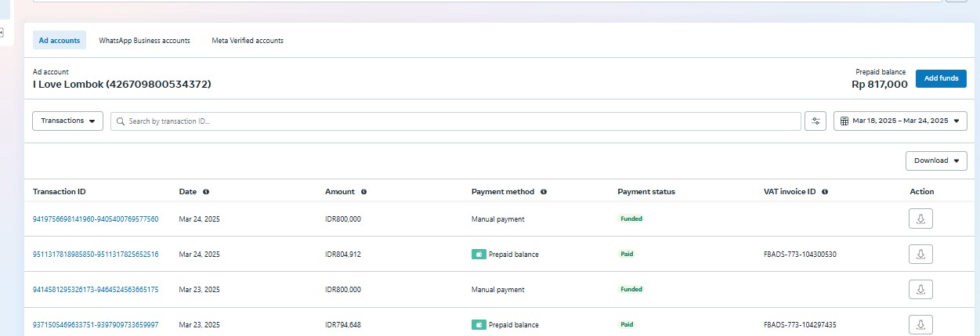Click info icon next to Date header
Viewport: 980px width, 336px height.
point(206,192)
